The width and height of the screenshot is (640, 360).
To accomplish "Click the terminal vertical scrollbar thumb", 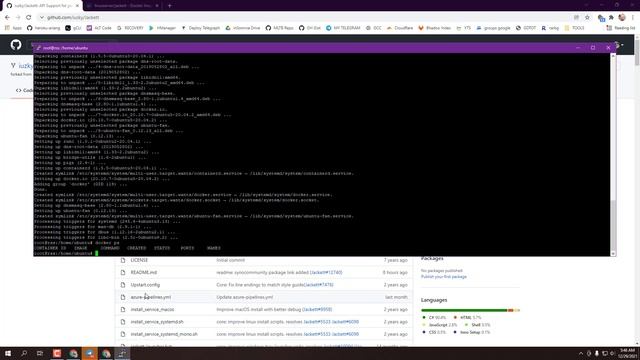I will coord(613,224).
